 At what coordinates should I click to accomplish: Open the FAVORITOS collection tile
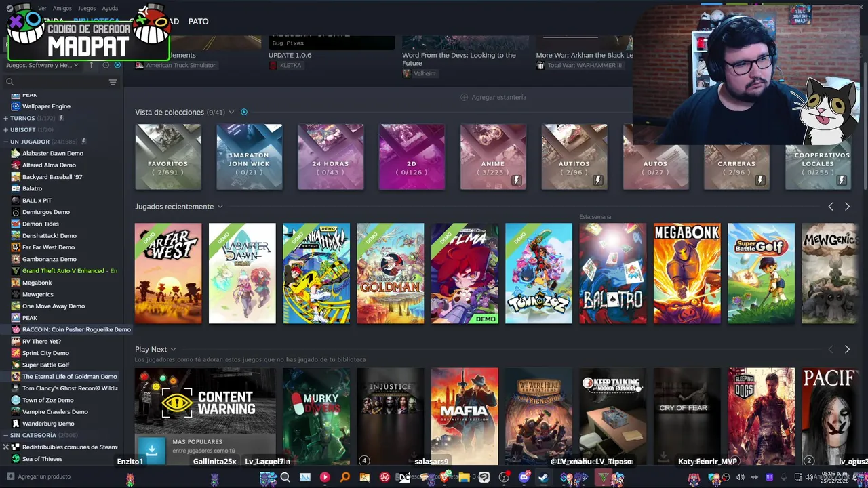click(168, 157)
